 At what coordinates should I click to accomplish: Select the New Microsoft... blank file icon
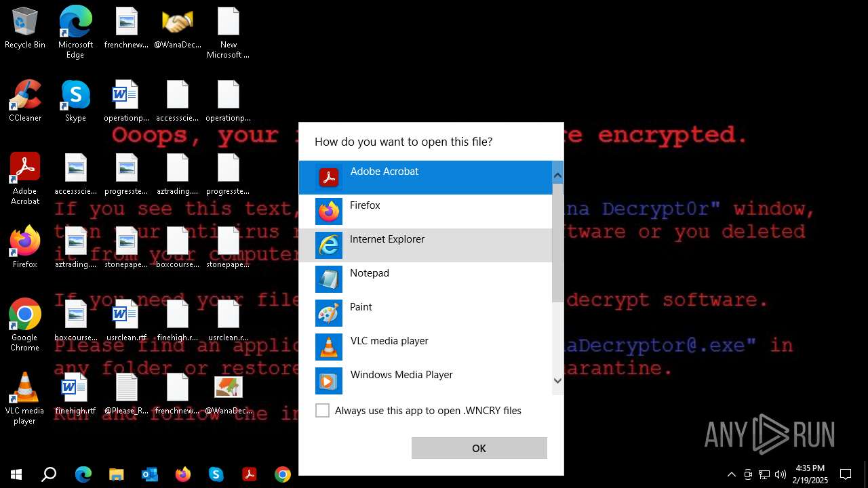click(229, 33)
